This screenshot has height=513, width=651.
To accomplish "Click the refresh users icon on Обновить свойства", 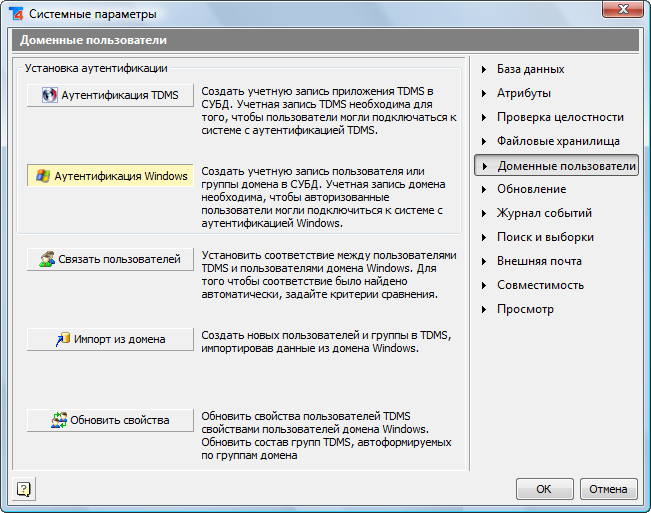I will click(x=59, y=420).
